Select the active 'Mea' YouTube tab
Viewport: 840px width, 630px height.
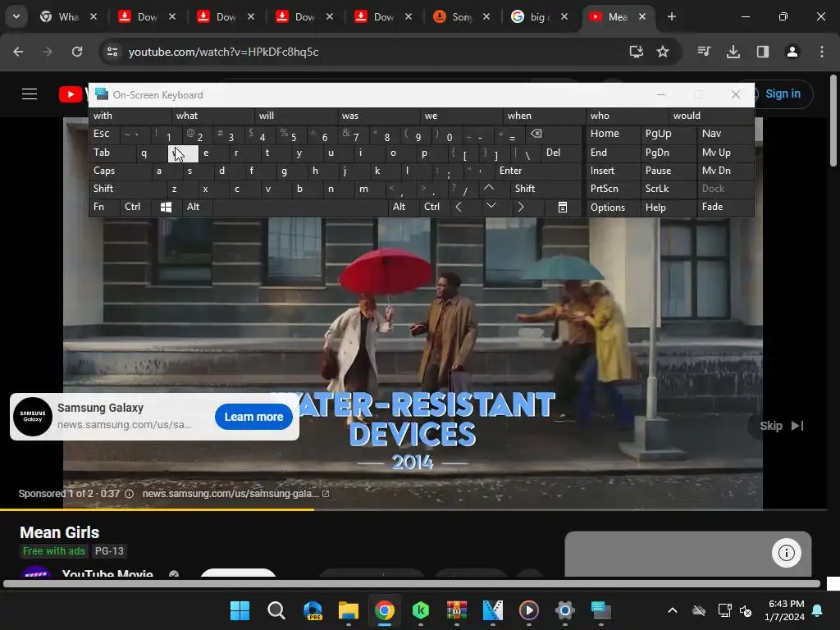[x=619, y=16]
